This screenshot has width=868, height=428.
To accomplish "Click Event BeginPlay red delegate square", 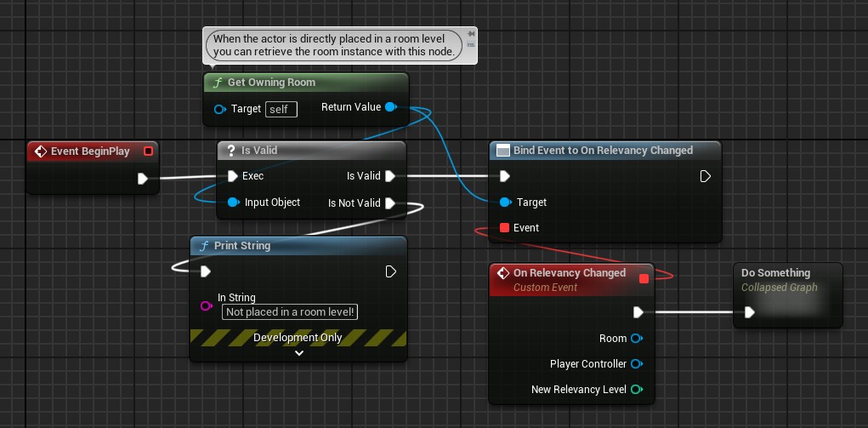I will coord(148,151).
